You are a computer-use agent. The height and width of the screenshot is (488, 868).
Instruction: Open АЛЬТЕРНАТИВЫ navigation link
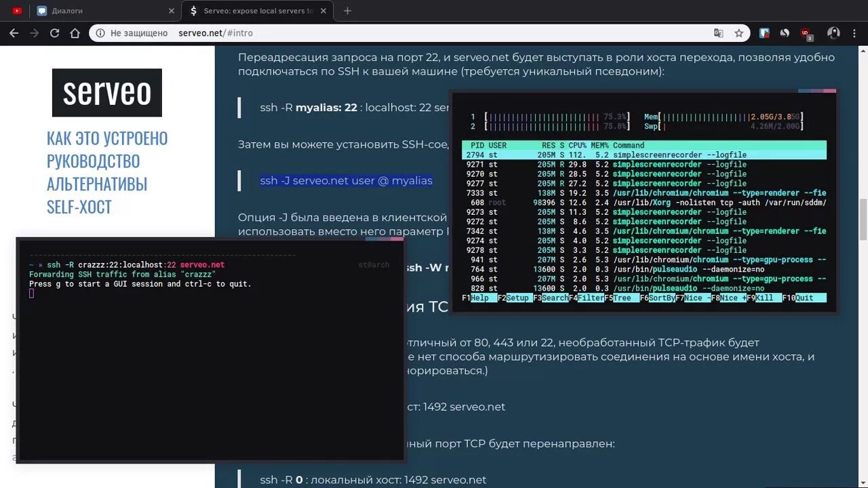pyautogui.click(x=97, y=184)
